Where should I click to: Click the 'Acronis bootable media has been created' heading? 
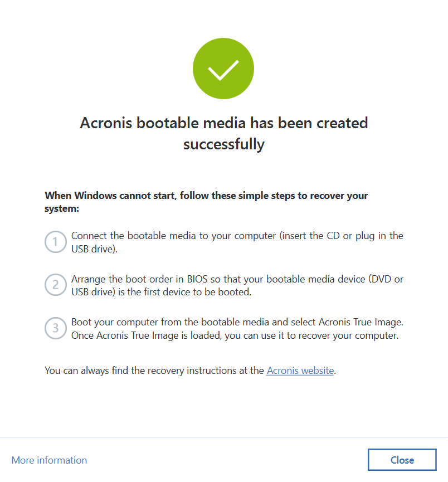(x=224, y=123)
